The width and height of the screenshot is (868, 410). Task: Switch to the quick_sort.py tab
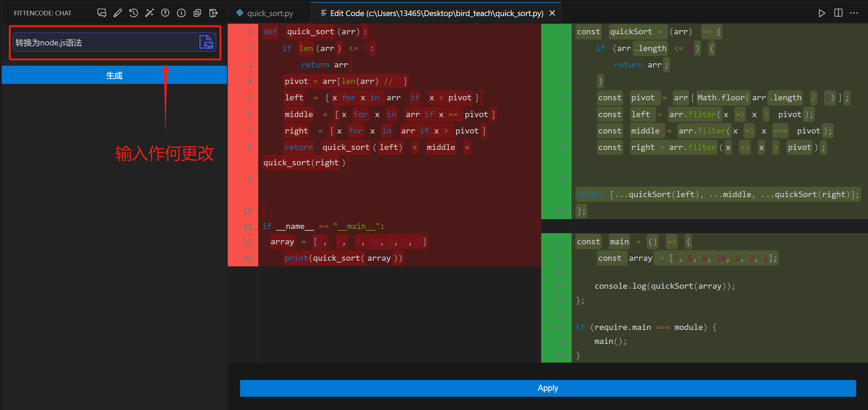click(x=269, y=13)
